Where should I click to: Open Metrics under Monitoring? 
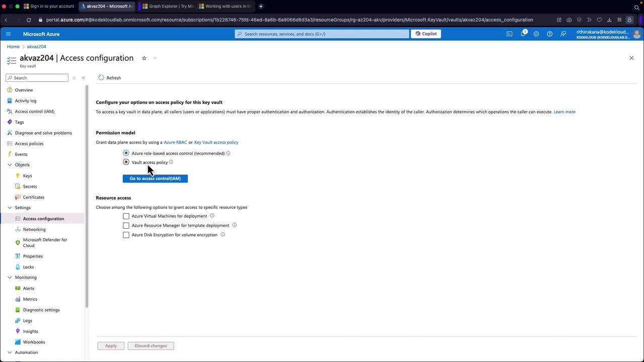pos(30,299)
